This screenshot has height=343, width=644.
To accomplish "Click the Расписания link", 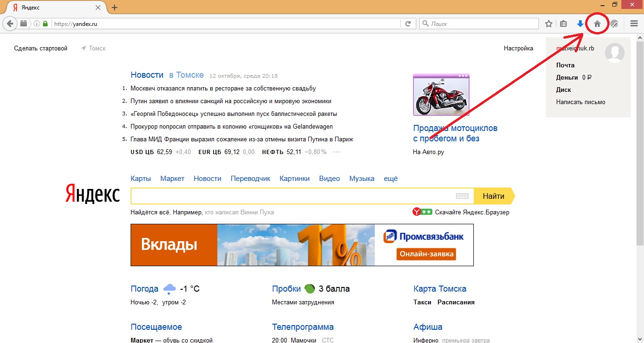I will click(x=456, y=302).
